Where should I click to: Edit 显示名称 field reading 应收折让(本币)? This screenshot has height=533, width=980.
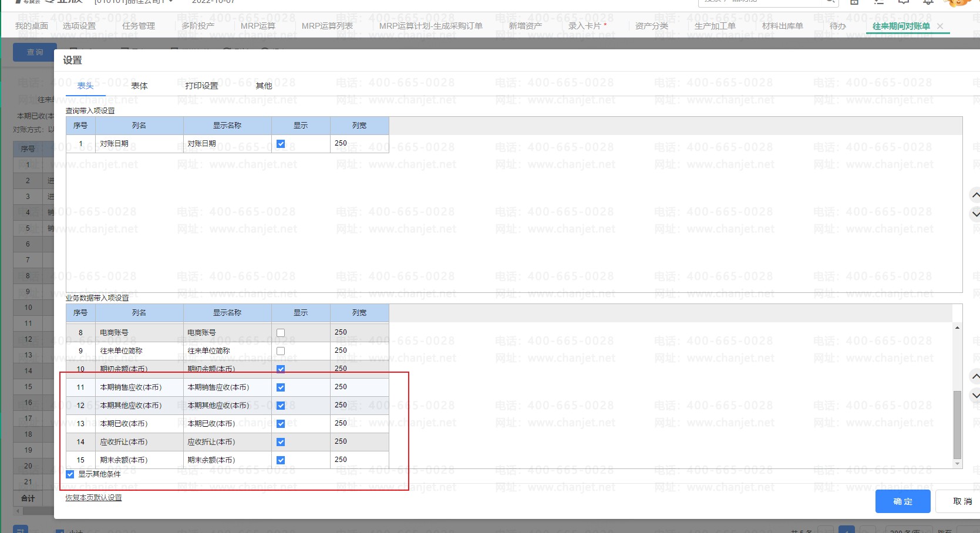(x=228, y=442)
